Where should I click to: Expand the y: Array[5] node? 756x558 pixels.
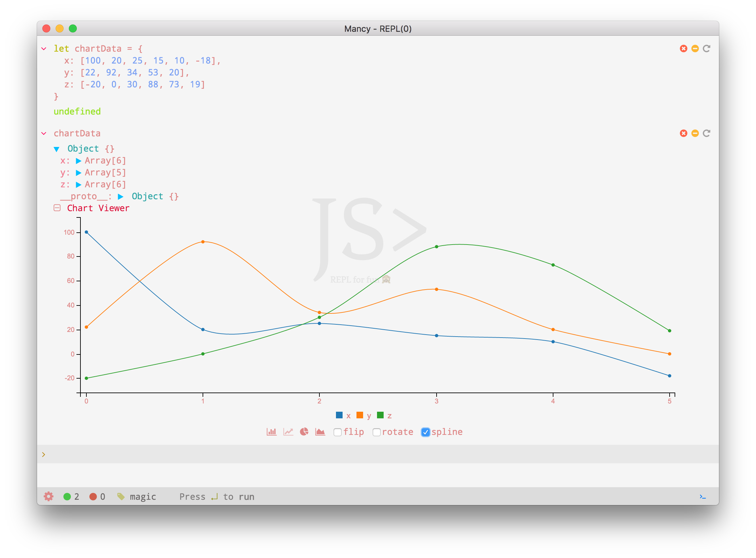79,173
